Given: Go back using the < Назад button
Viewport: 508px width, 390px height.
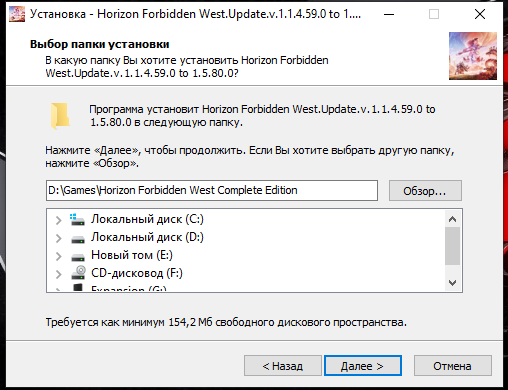Looking at the screenshot, I should pos(283,366).
